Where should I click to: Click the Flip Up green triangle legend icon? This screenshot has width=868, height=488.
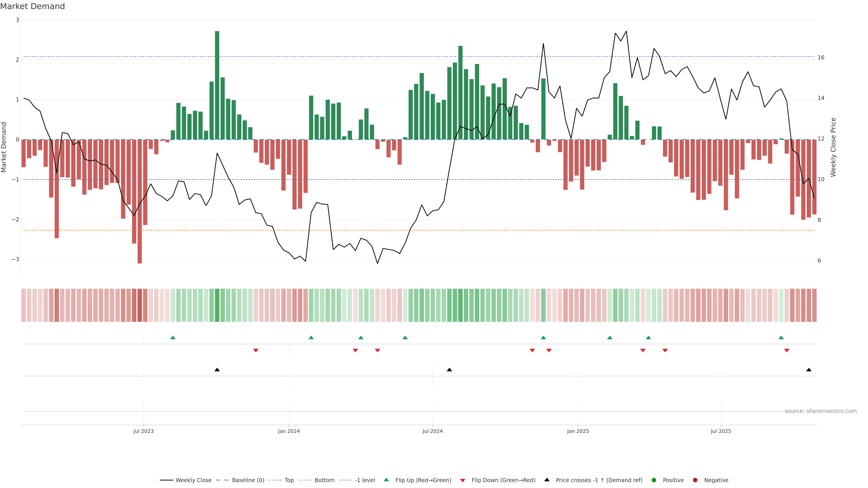point(386,480)
